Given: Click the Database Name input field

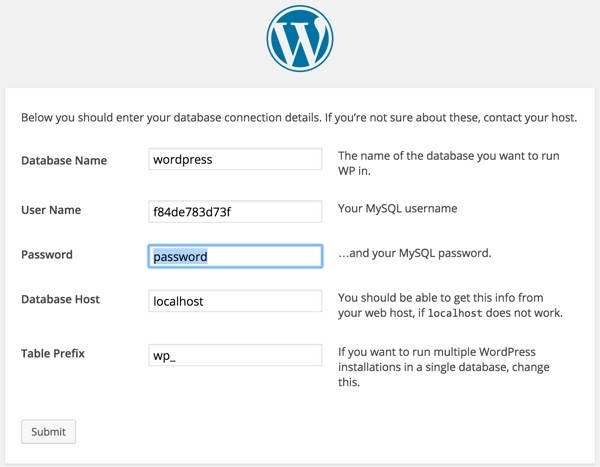Looking at the screenshot, I should tap(235, 159).
